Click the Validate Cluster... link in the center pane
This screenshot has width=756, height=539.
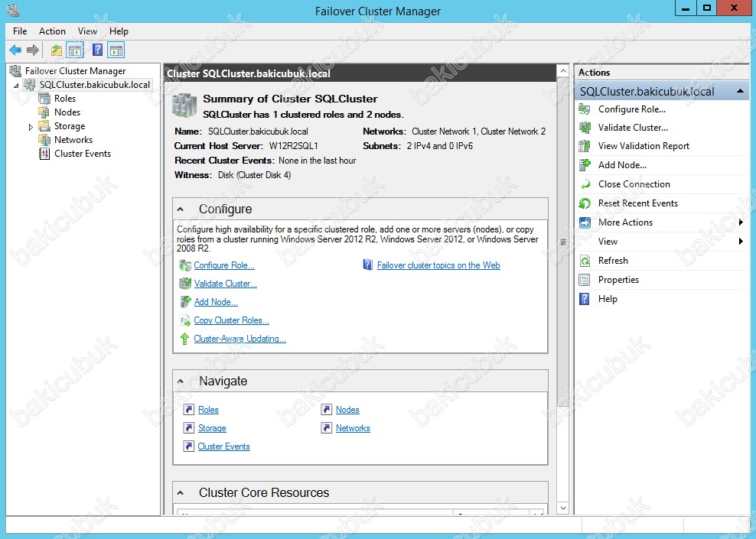[x=225, y=284]
